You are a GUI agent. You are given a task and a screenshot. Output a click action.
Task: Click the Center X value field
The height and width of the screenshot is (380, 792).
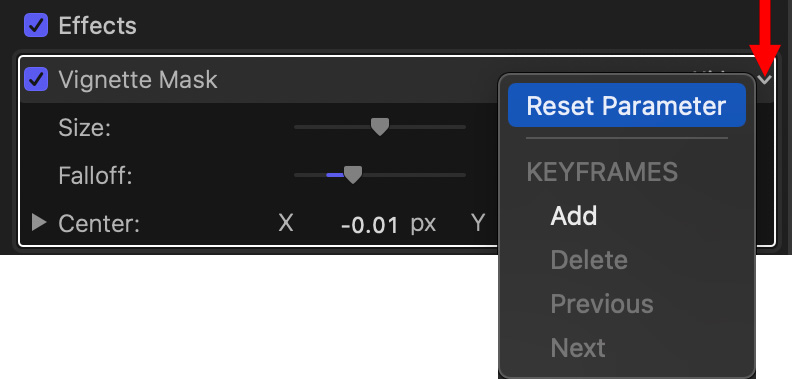point(370,224)
